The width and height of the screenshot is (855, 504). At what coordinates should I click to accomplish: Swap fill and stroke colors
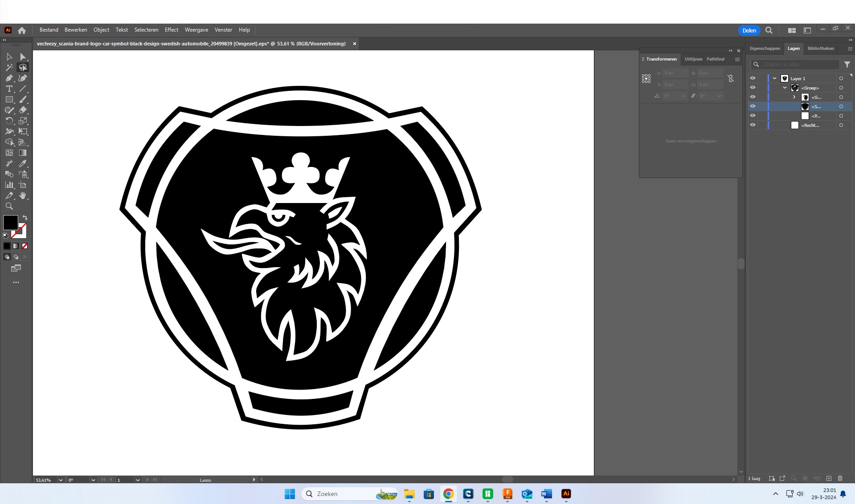(25, 218)
